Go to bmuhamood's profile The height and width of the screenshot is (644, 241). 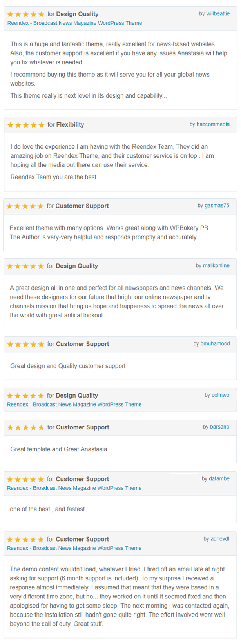[215, 344]
